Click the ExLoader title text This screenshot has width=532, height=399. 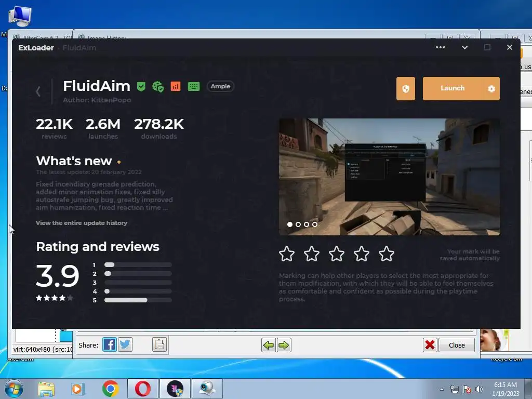pyautogui.click(x=36, y=47)
